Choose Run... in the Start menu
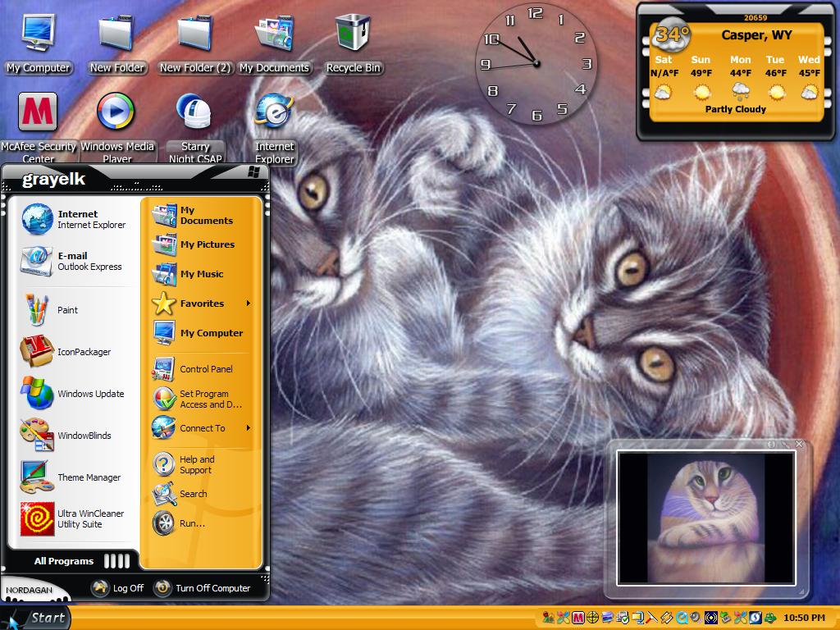Image resolution: width=840 pixels, height=630 pixels. (x=202, y=523)
